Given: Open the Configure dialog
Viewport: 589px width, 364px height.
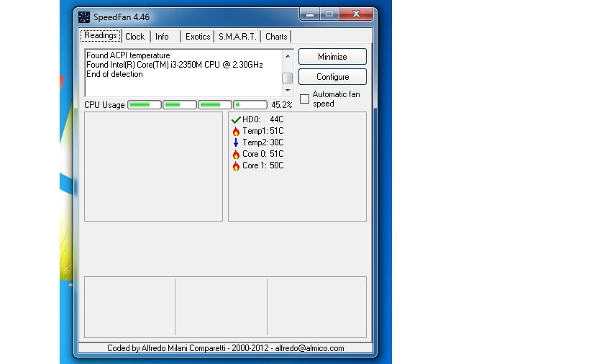Looking at the screenshot, I should pyautogui.click(x=332, y=77).
